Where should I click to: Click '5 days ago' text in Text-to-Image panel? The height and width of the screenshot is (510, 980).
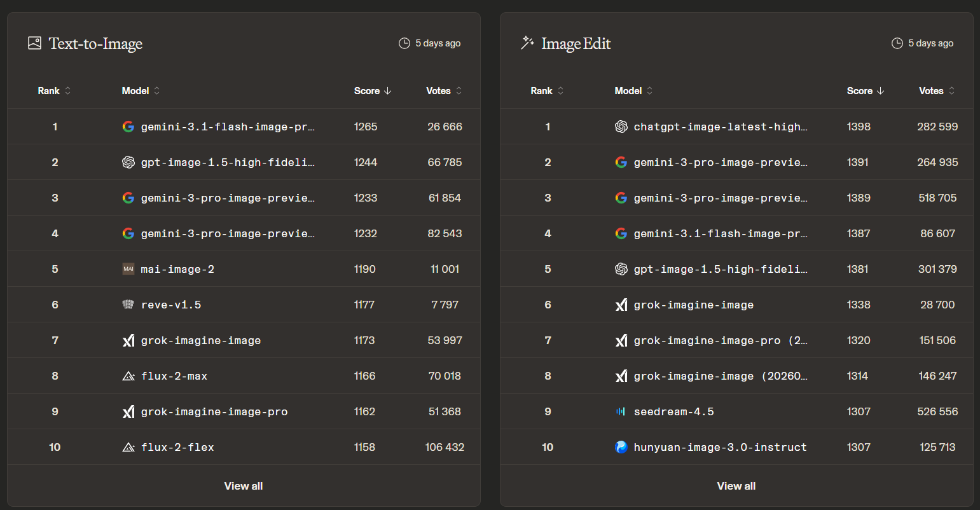(x=438, y=43)
